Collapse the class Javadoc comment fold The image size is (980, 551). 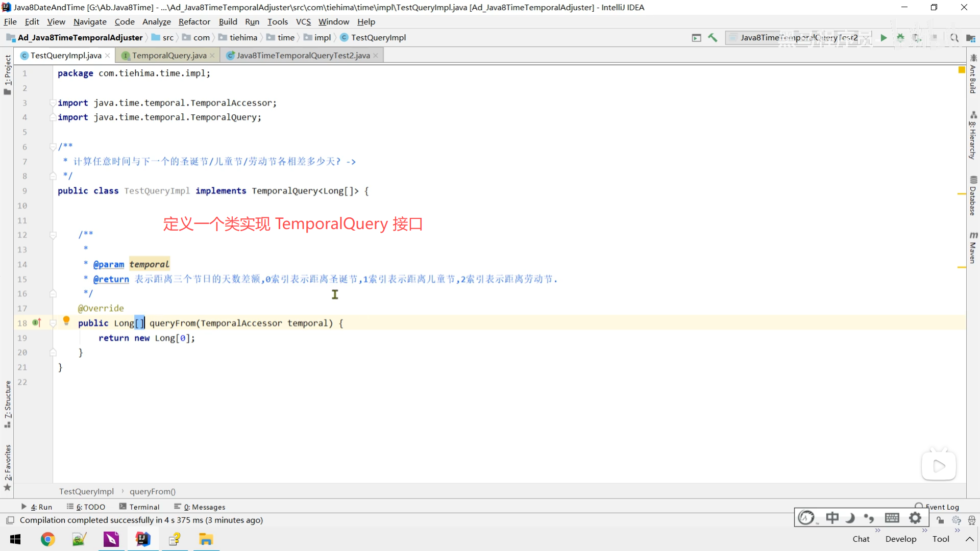[x=53, y=147]
